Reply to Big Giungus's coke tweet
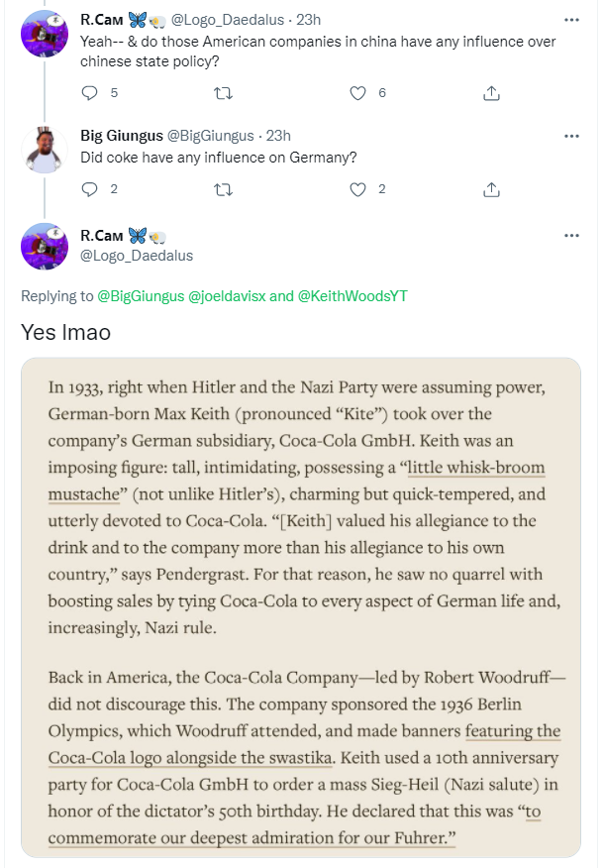 tap(89, 190)
